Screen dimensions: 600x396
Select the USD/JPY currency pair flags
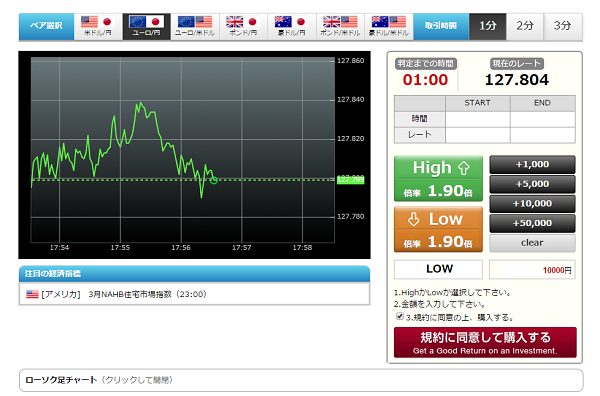(98, 22)
